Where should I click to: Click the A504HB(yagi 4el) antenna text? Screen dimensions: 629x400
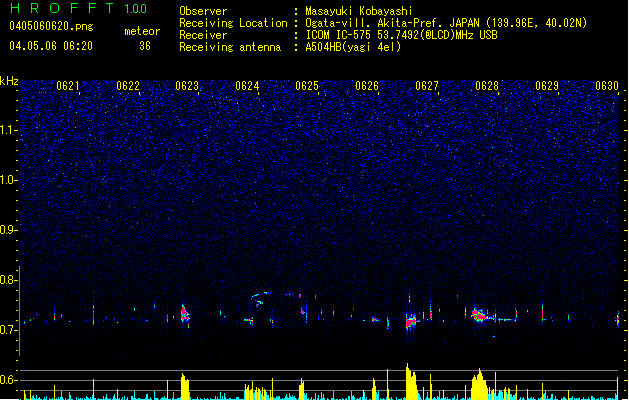[x=353, y=47]
